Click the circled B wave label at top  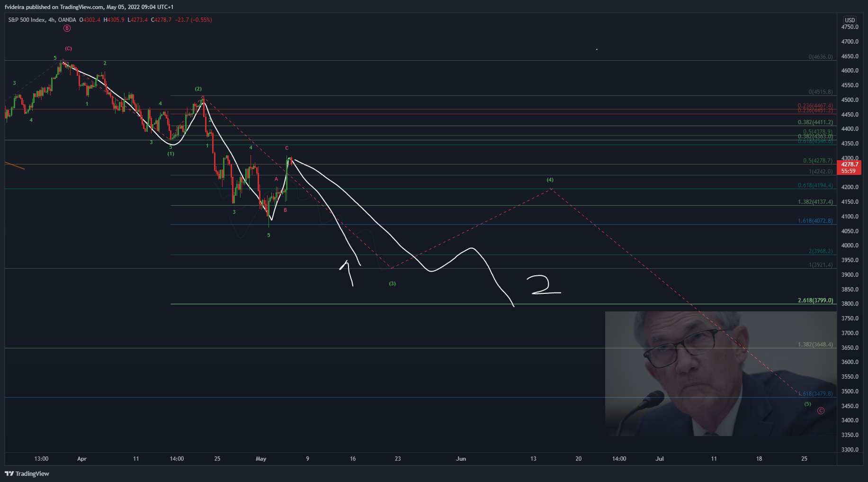point(67,28)
